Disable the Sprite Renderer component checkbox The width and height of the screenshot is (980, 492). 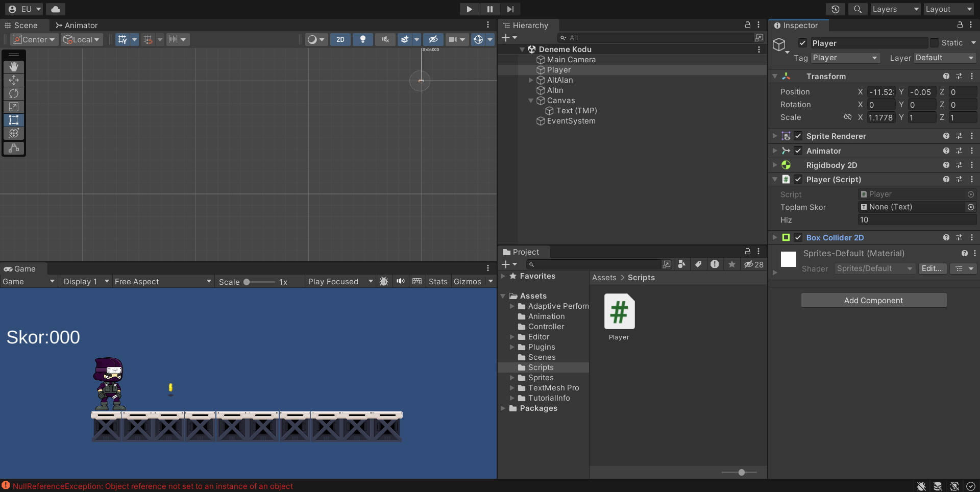click(798, 136)
